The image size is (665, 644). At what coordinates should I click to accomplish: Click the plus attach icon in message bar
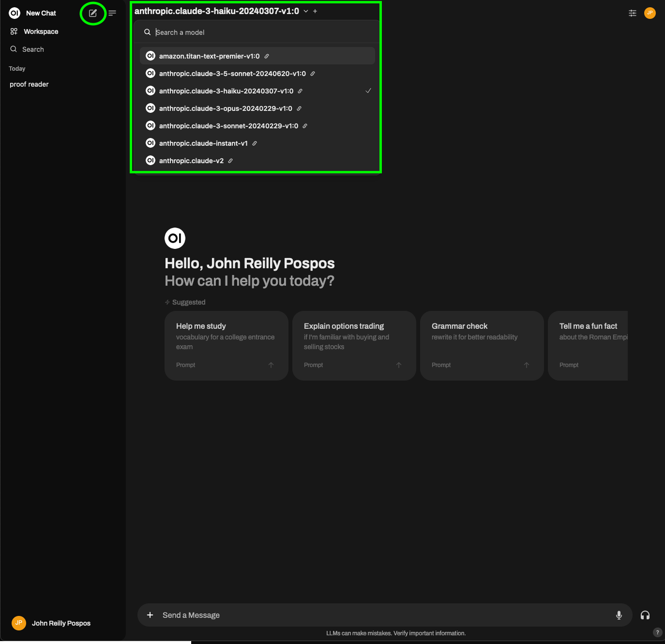(150, 615)
